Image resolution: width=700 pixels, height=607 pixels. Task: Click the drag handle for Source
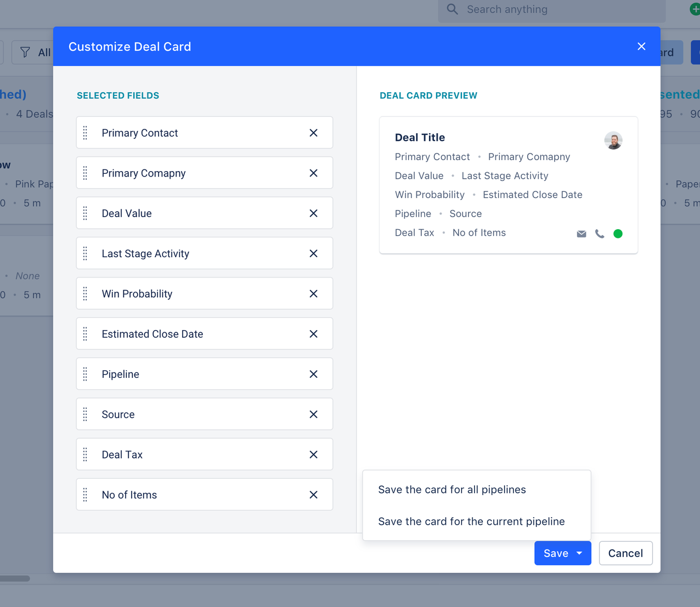click(85, 415)
